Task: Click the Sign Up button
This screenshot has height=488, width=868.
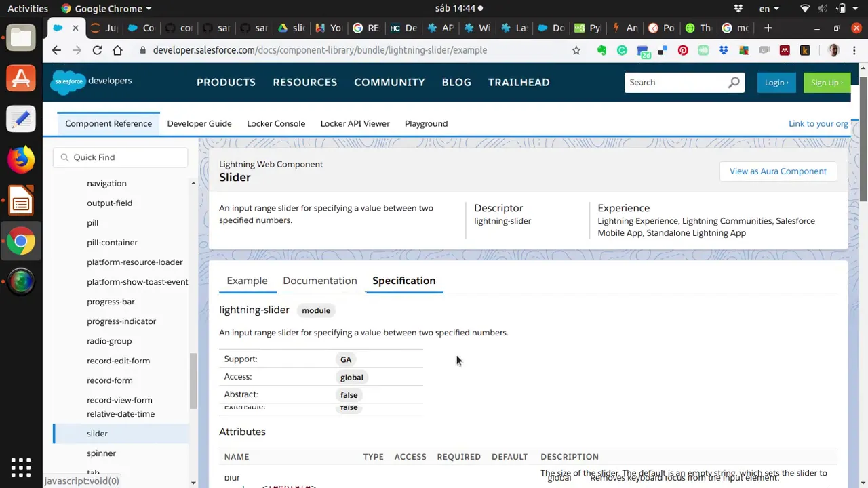Action: point(827,83)
